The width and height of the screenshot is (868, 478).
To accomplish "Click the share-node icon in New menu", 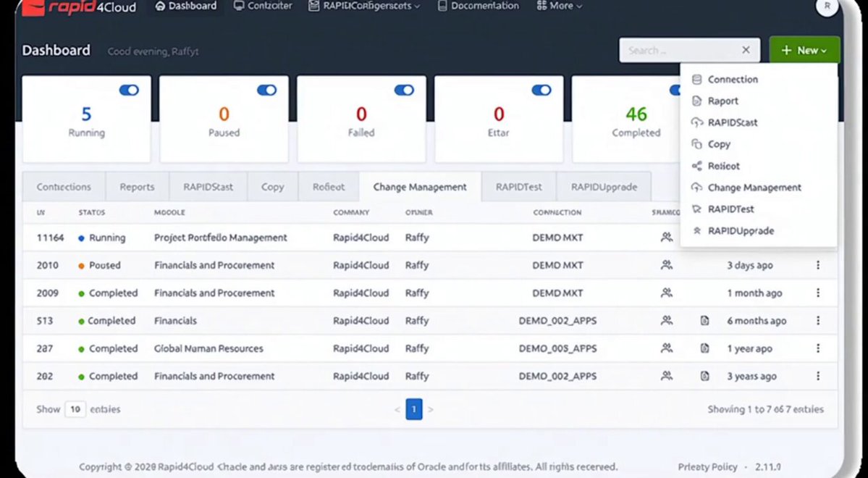I will click(697, 166).
